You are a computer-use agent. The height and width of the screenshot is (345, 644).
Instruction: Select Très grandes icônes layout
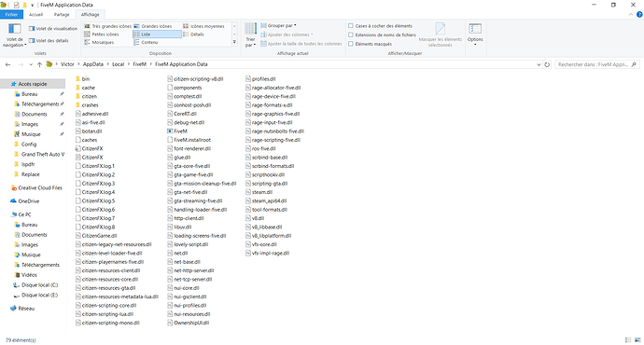pyautogui.click(x=107, y=26)
